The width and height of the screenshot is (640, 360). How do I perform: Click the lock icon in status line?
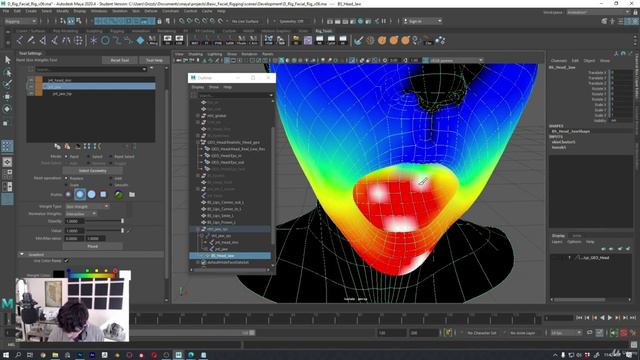click(x=159, y=21)
